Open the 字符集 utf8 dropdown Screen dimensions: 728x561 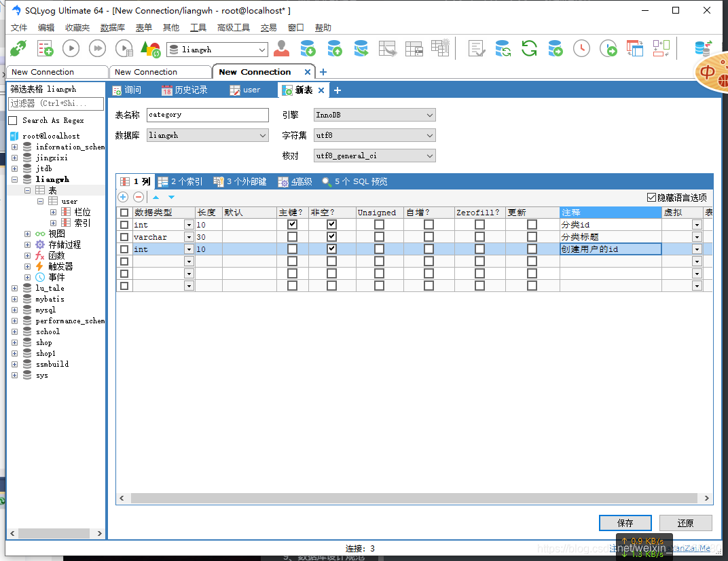tap(375, 135)
